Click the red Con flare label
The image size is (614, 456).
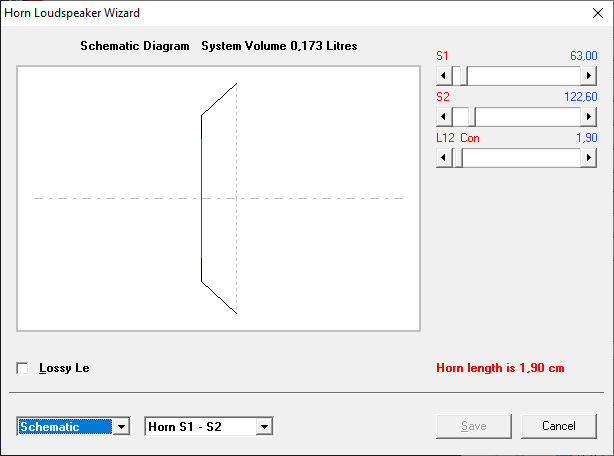tap(470, 138)
